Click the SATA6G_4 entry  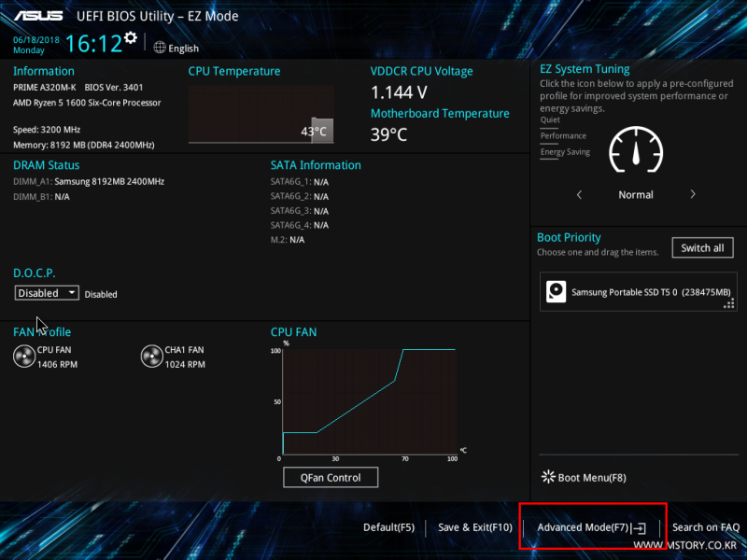tap(300, 225)
